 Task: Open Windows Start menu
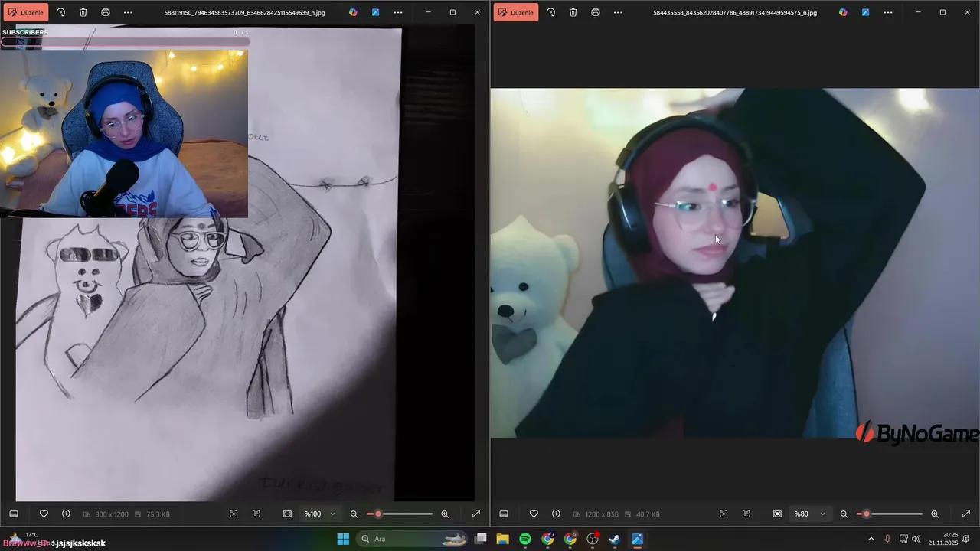coord(343,539)
